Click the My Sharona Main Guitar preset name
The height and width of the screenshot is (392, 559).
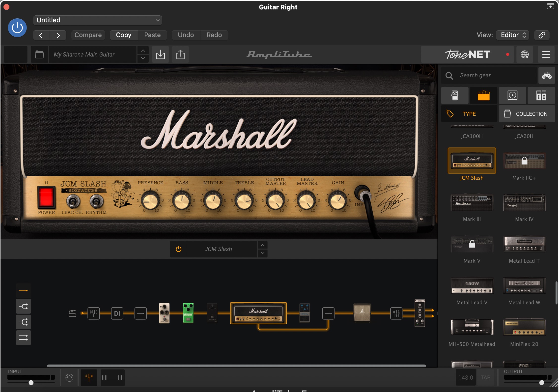click(93, 55)
